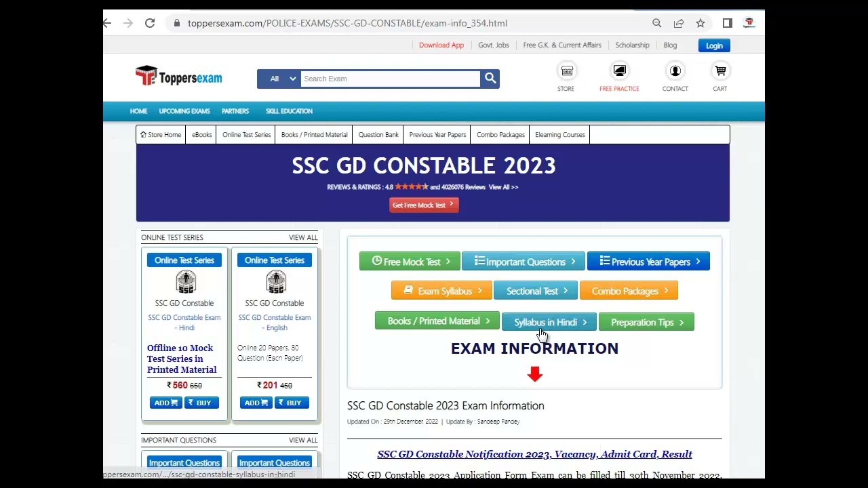Open Toppersexam logo home link
Image resolution: width=868 pixels, height=488 pixels.
[x=179, y=77]
